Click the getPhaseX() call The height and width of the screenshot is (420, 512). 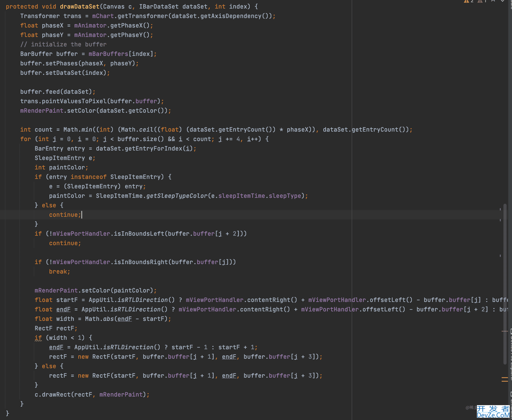130,25
